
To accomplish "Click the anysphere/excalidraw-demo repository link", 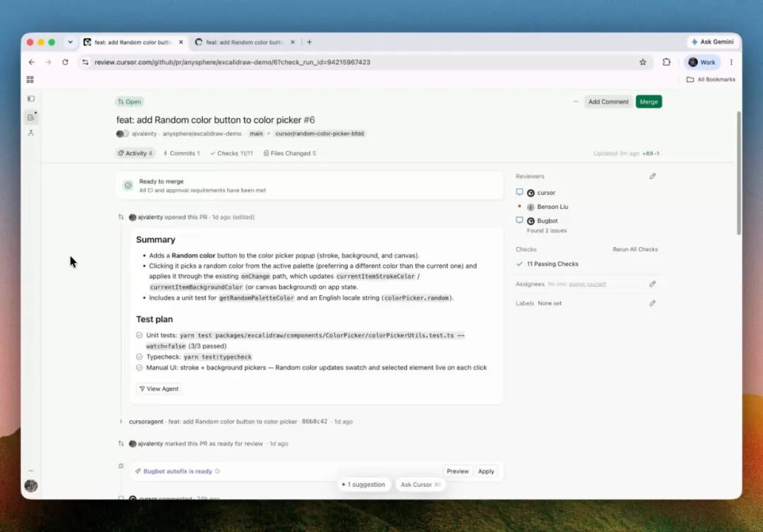I will [202, 134].
